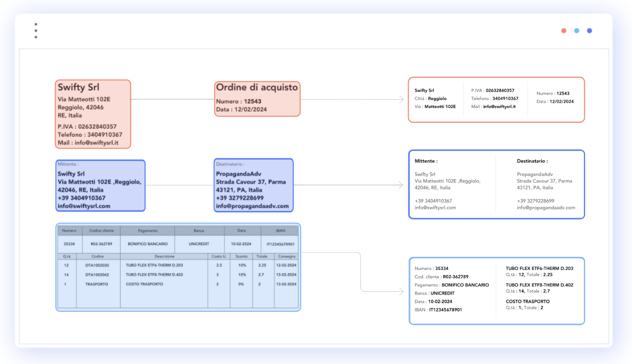Click the 'Mittente :' heading in the white card
Viewport: 632px width, 364px height.
(426, 161)
